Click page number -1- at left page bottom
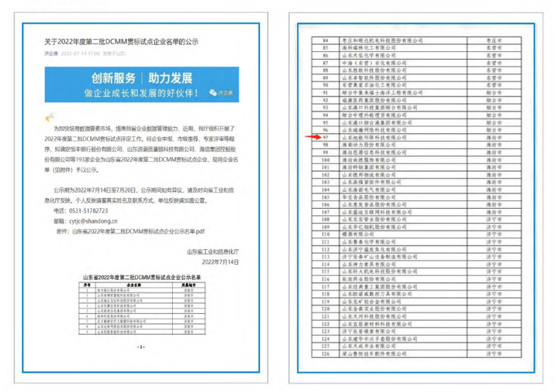The image size is (556, 392). coord(141,347)
